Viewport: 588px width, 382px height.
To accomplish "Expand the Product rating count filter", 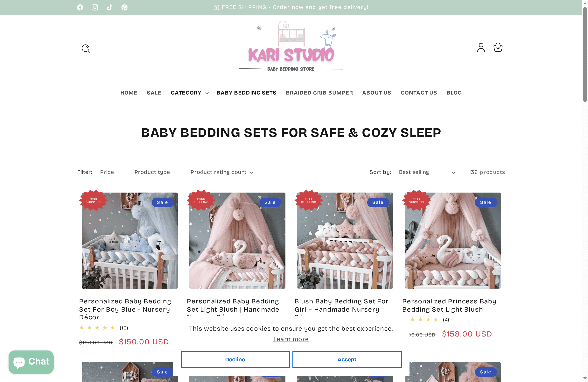I will pyautogui.click(x=222, y=172).
